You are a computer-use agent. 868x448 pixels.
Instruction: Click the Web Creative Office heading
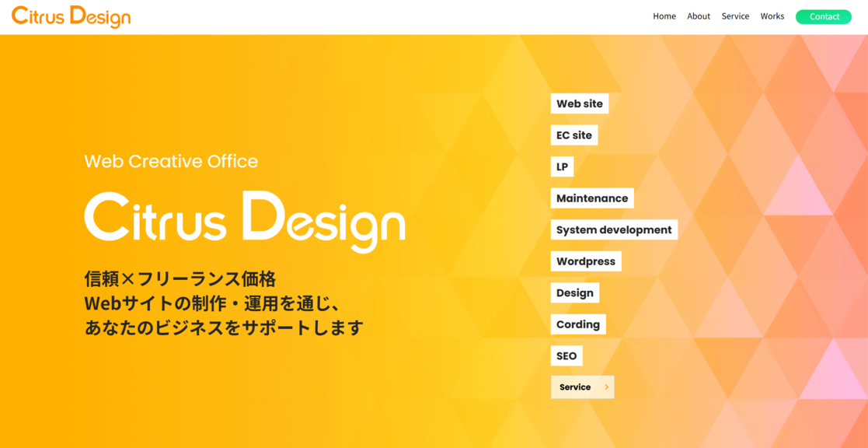(171, 161)
